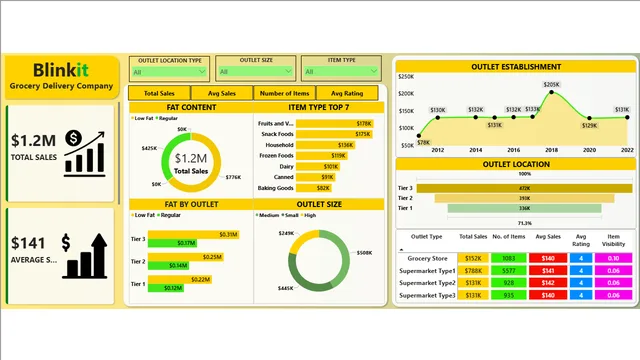Click the 0.10 Item Visibility cell
This screenshot has height=360, width=640.
click(613, 258)
